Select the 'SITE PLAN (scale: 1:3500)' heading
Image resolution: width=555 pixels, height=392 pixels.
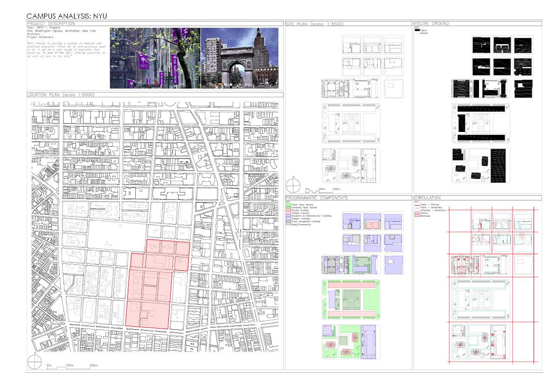point(315,24)
